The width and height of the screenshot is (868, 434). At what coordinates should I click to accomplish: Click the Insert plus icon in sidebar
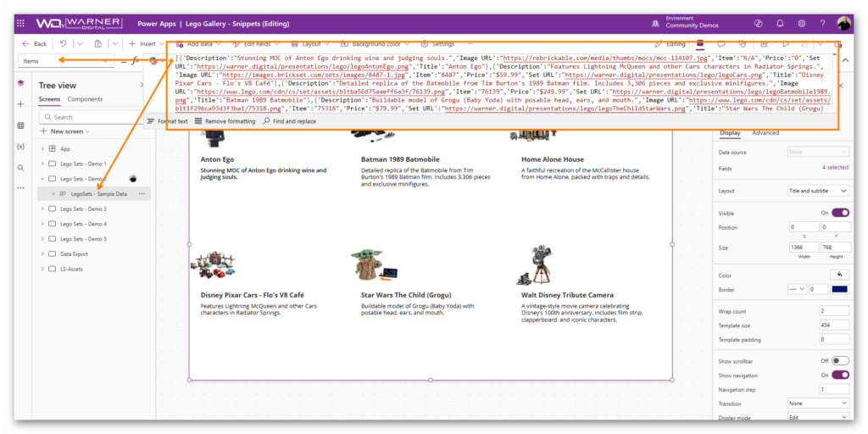(x=20, y=104)
